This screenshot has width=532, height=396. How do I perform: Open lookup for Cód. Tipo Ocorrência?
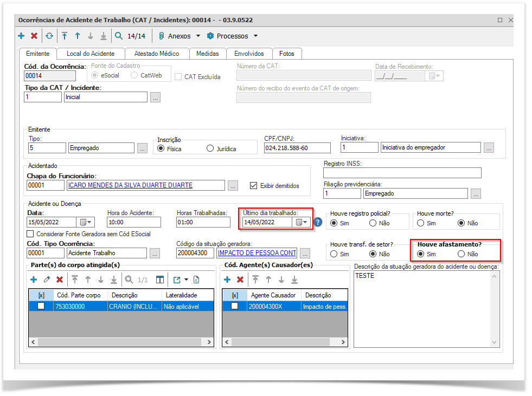click(x=155, y=254)
